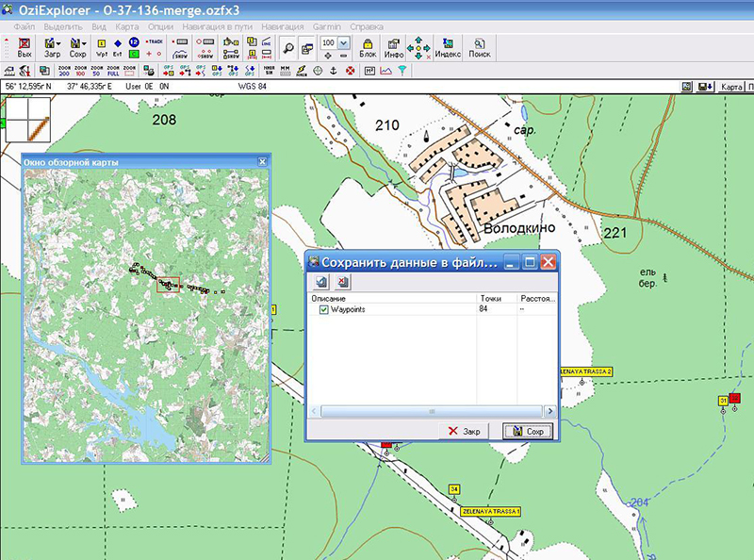Click the anchor alarm icon
Viewport: 754px width, 560px height.
coord(334,71)
